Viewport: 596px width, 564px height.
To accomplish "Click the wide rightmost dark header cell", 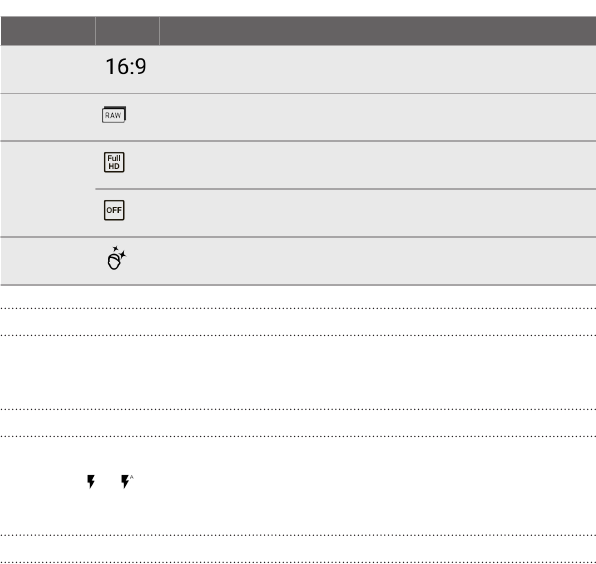I will coord(378,31).
